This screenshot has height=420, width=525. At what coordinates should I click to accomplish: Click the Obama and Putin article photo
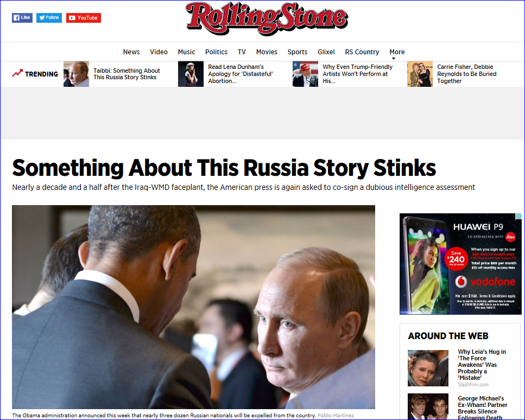193,307
